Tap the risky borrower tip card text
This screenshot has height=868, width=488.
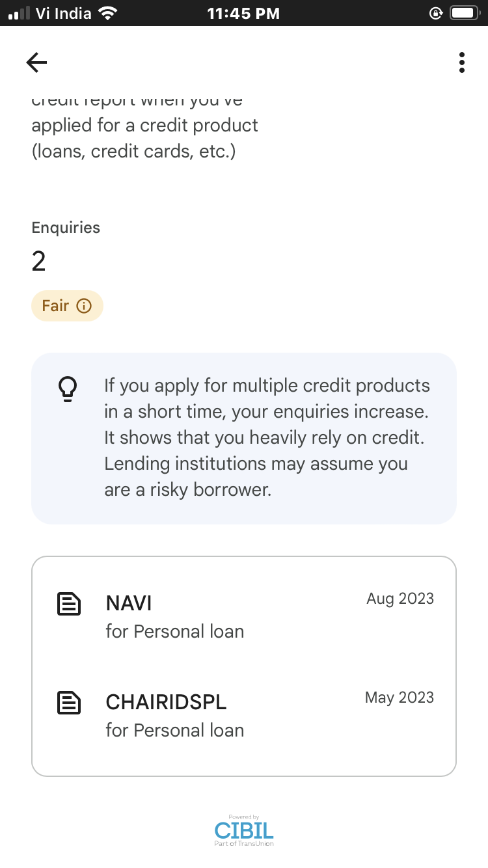[x=267, y=437]
